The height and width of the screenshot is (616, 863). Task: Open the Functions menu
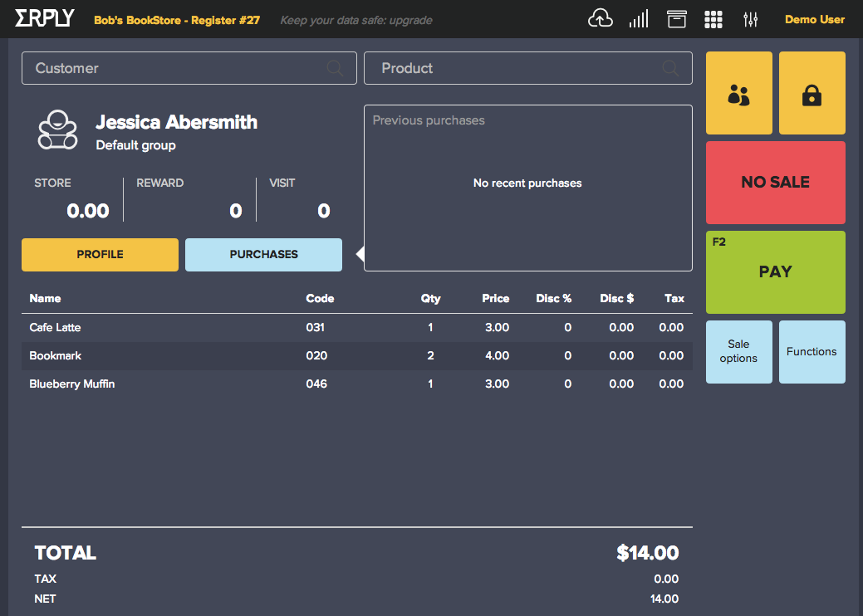[812, 352]
